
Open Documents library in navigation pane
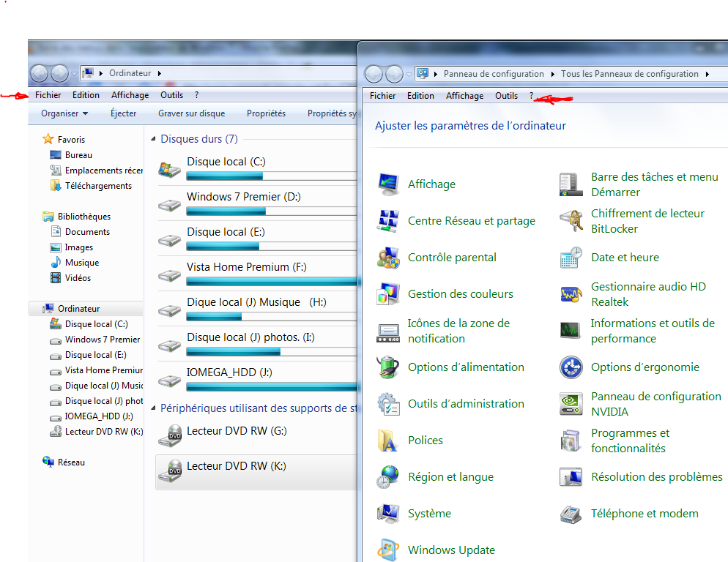tap(87, 231)
